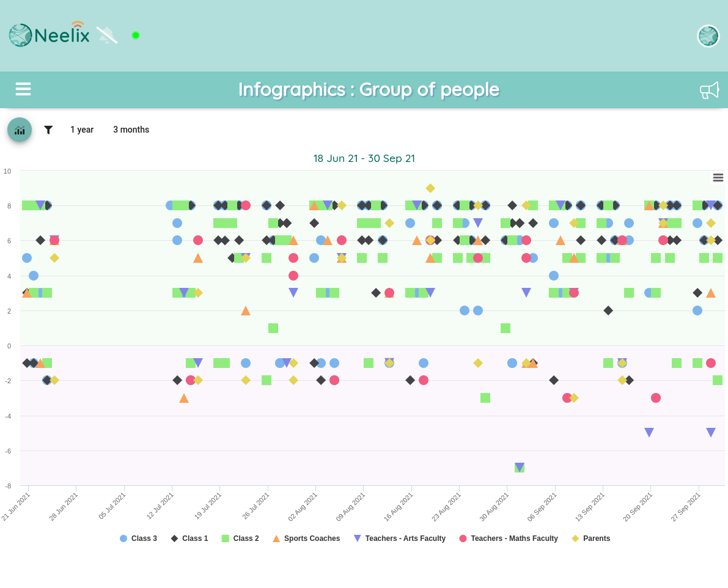This screenshot has height=588, width=728.
Task: Toggle Teachers - Maths Faculty legend item
Action: pos(509,538)
